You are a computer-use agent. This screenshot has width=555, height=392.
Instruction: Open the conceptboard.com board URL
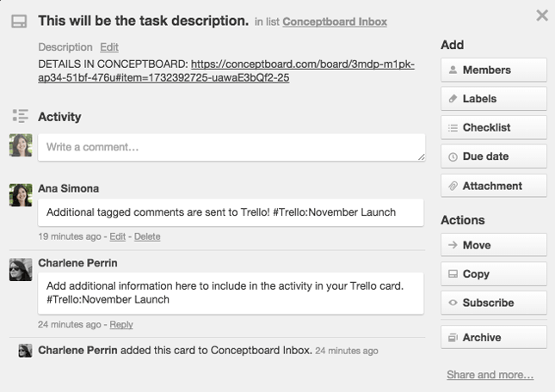[226, 70]
